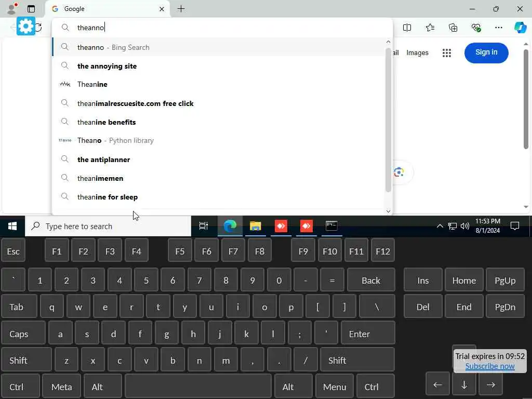532x399 pixels.
Task: Click the Menu key on virtual keyboard
Action: point(335,387)
